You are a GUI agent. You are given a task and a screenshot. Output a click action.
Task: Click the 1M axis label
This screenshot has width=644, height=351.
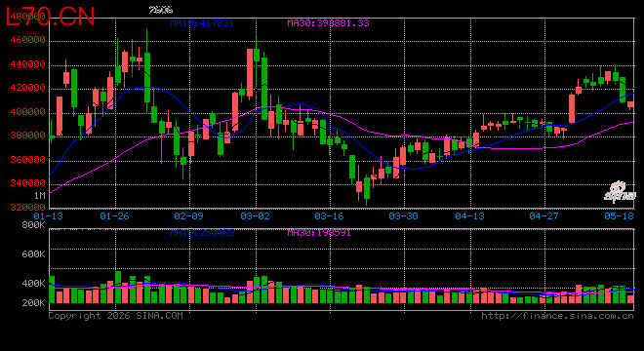tap(39, 196)
